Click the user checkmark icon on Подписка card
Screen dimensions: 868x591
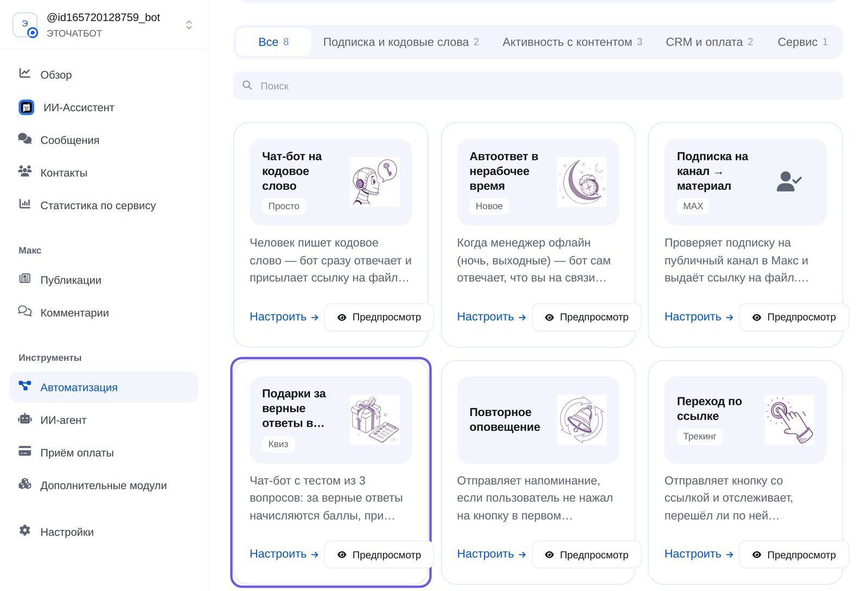coord(789,182)
